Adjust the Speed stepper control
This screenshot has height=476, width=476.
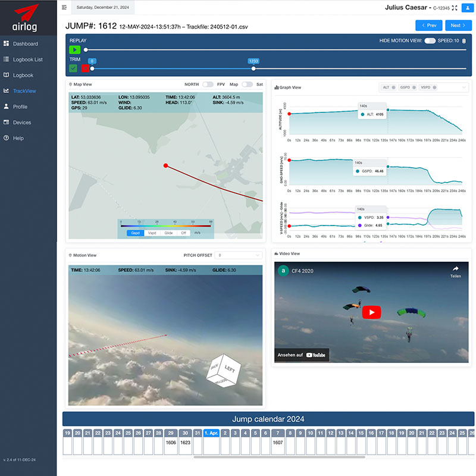pos(464,40)
